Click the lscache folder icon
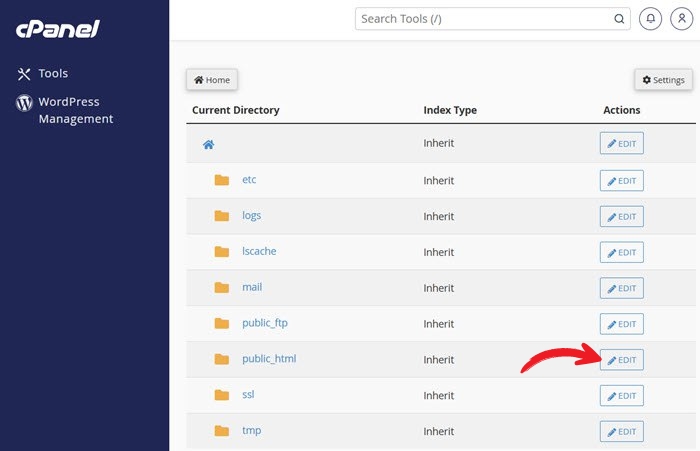Viewport: 700px width, 451px height. 222,252
